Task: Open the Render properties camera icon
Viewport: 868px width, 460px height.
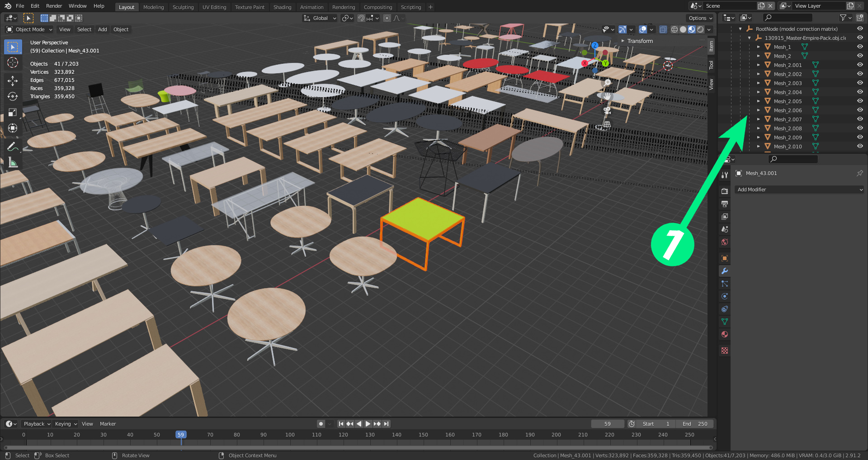Action: tap(725, 191)
